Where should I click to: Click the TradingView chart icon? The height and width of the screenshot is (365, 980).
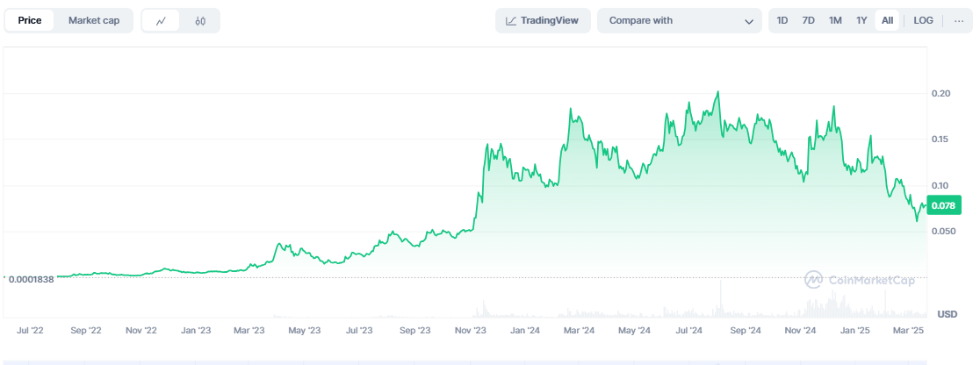pos(512,20)
